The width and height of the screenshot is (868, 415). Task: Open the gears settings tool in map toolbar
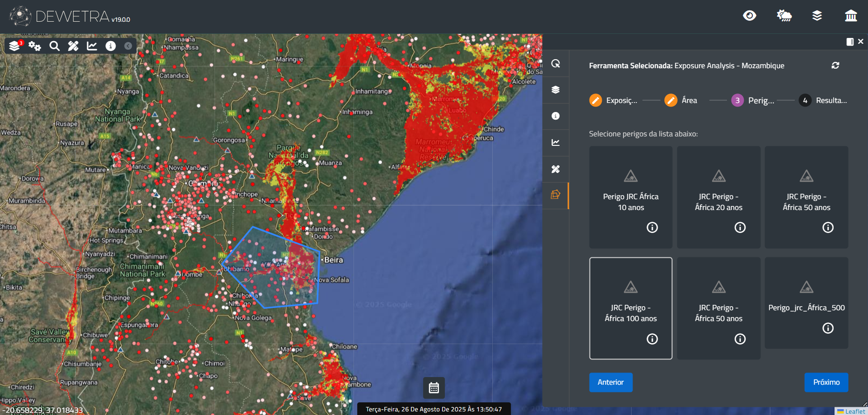click(x=35, y=46)
